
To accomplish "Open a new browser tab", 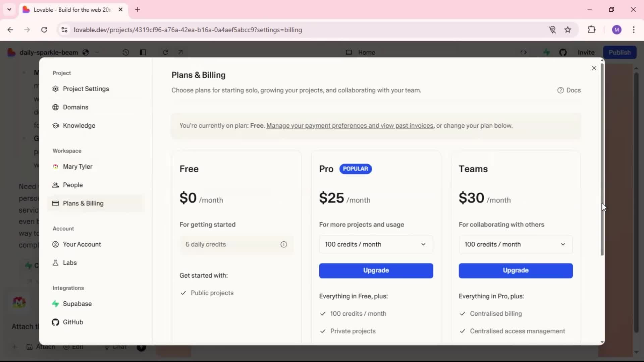I will (138, 9).
